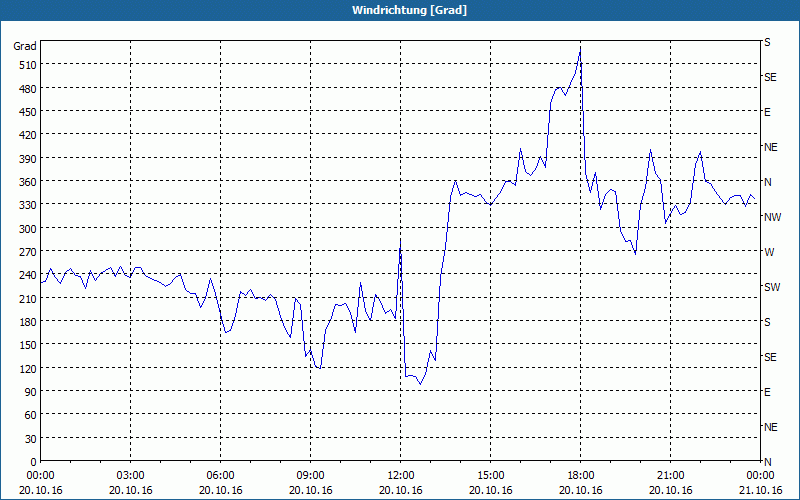Select the 150 y-axis label
Image resolution: width=800 pixels, height=500 pixels.
28,345
